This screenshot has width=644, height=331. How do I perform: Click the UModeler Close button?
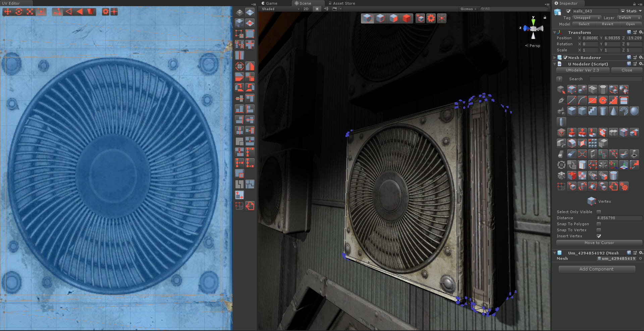627,70
